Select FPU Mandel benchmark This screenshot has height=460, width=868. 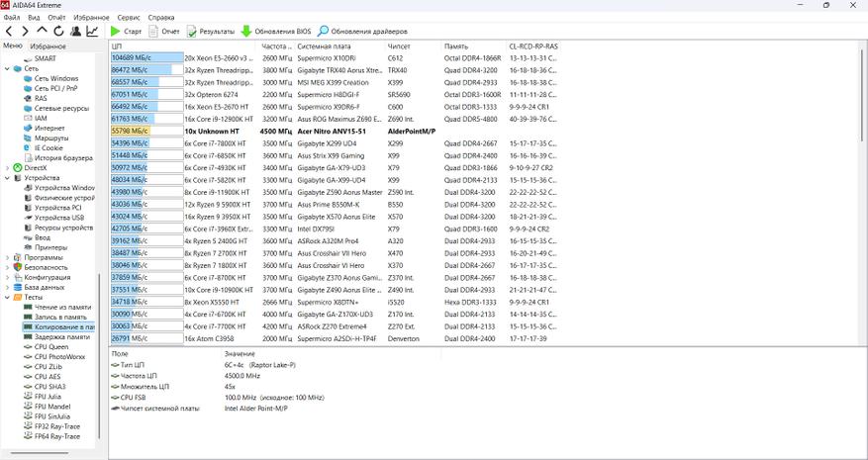click(52, 407)
